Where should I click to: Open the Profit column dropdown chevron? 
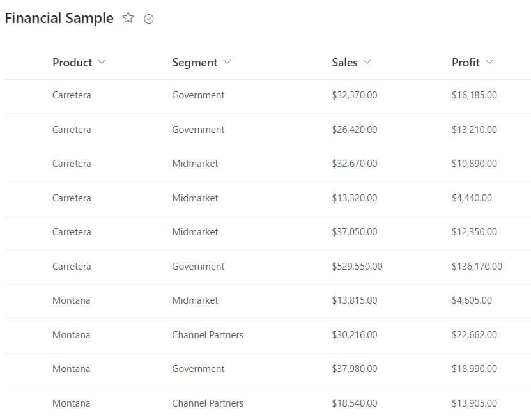coord(489,62)
